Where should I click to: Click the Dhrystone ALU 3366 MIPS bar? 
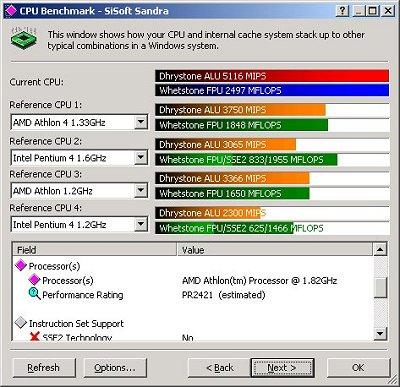pyautogui.click(x=232, y=178)
